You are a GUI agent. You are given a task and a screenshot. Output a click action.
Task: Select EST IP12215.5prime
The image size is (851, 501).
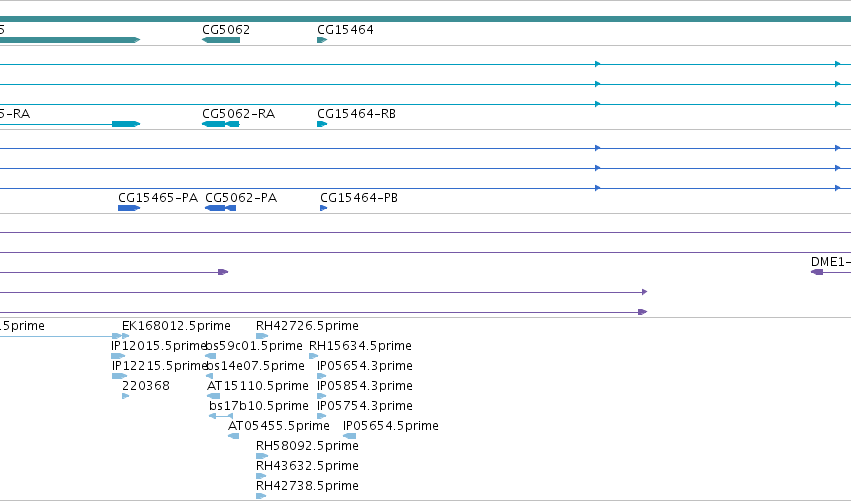tap(160, 366)
